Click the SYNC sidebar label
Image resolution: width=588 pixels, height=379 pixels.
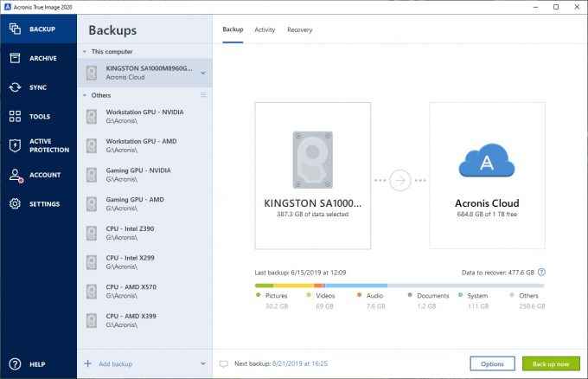(38, 87)
